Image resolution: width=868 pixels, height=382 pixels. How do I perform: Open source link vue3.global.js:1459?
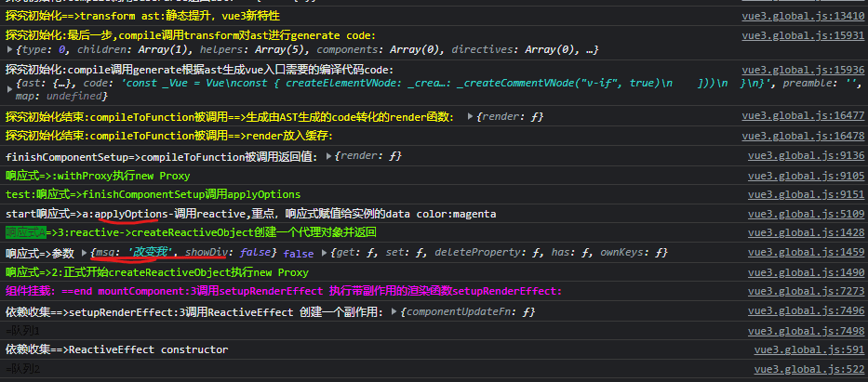pos(806,253)
